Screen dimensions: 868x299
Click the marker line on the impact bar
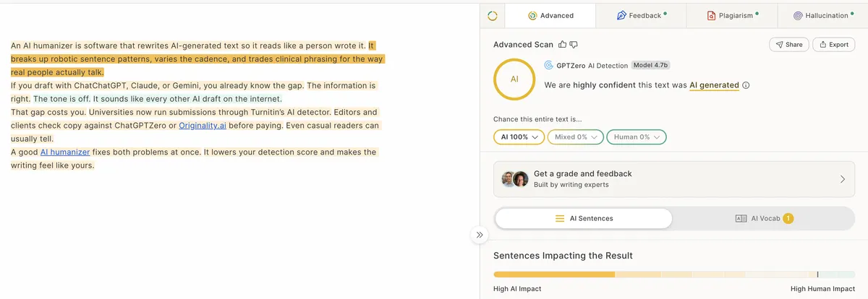tap(817, 274)
